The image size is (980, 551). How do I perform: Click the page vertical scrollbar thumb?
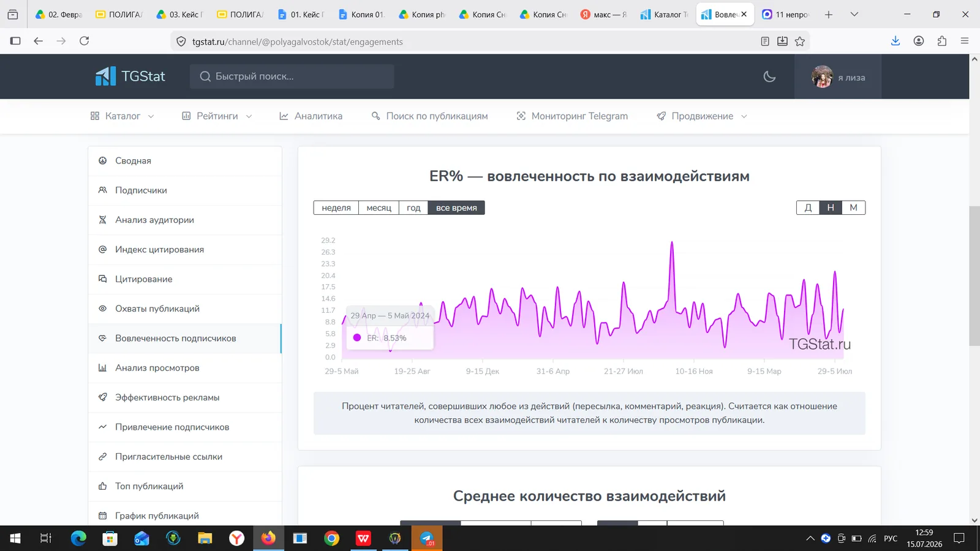click(974, 276)
